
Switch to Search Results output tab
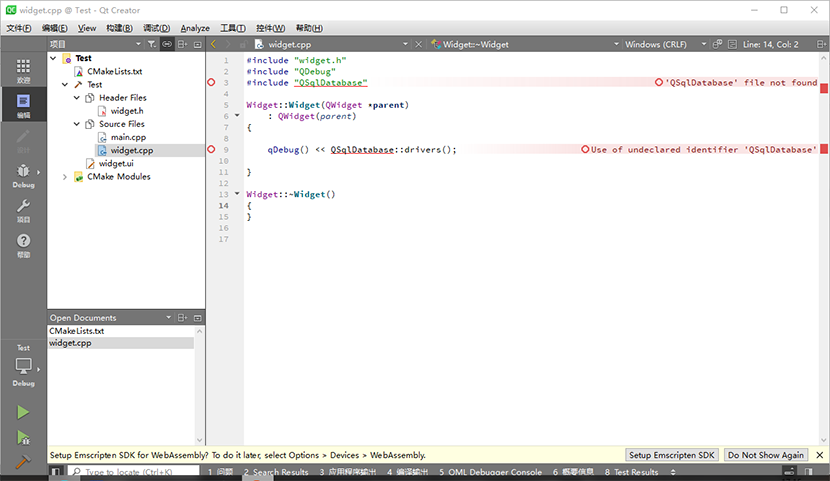click(x=275, y=472)
